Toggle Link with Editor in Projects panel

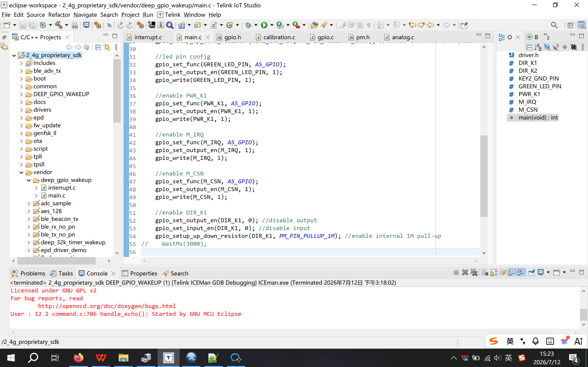107,47
